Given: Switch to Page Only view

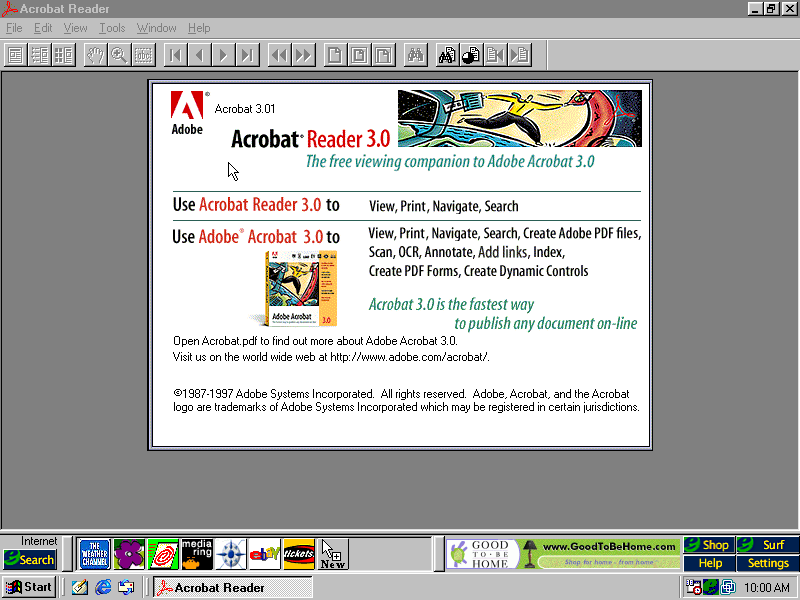Looking at the screenshot, I should (x=15, y=55).
